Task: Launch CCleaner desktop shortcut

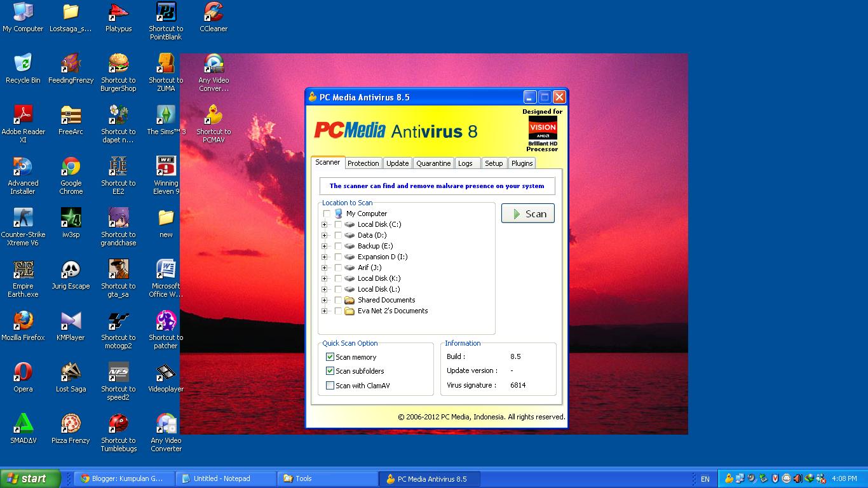Action: pyautogui.click(x=214, y=18)
